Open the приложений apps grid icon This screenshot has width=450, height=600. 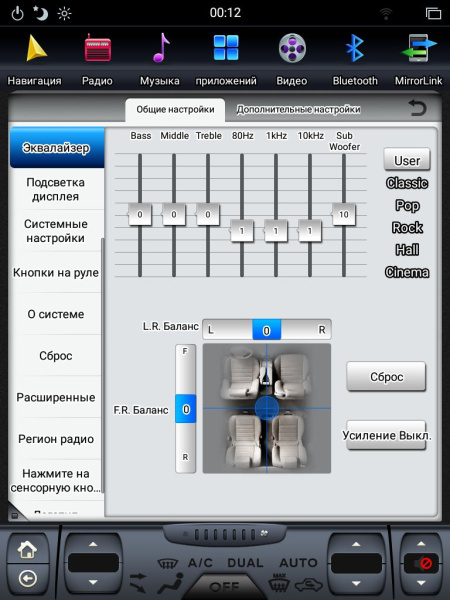click(226, 48)
